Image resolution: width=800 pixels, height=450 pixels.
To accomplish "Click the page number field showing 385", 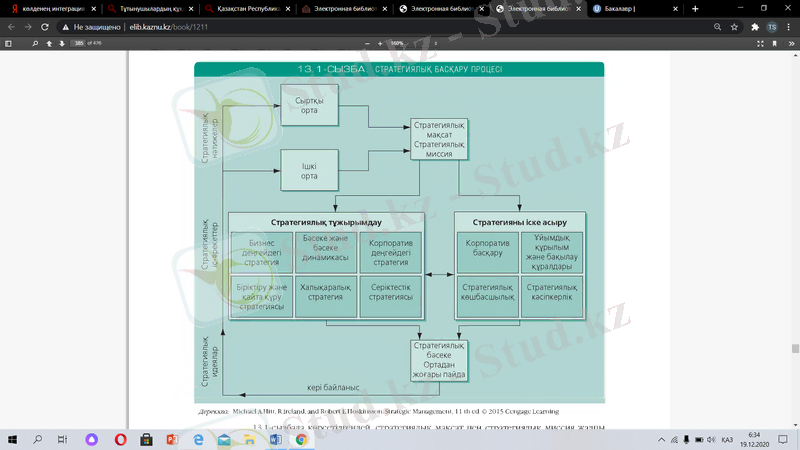I will [79, 44].
